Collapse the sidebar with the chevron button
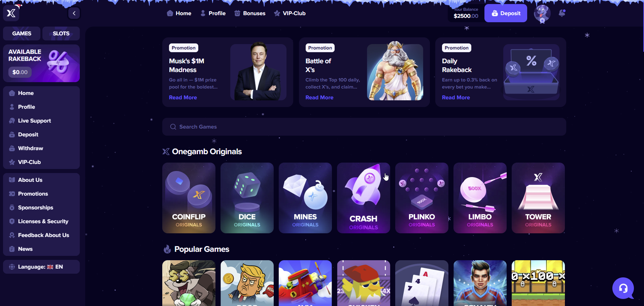 click(x=74, y=13)
